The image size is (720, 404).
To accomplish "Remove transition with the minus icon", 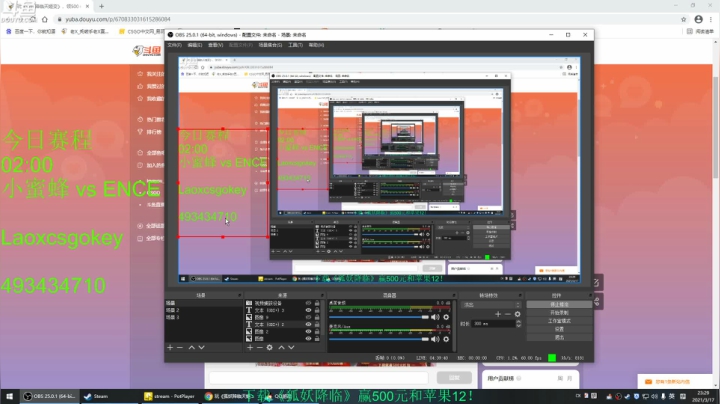I will point(507,314).
